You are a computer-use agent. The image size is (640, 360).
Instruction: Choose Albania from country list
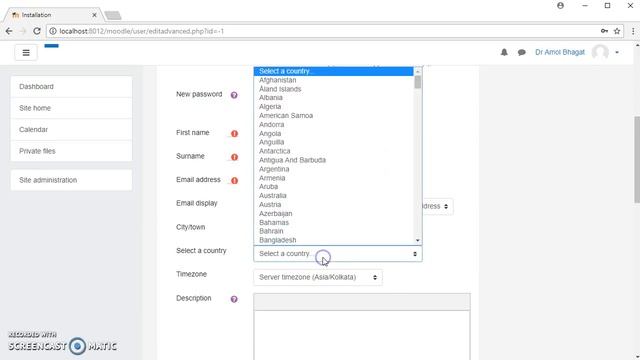[333, 98]
